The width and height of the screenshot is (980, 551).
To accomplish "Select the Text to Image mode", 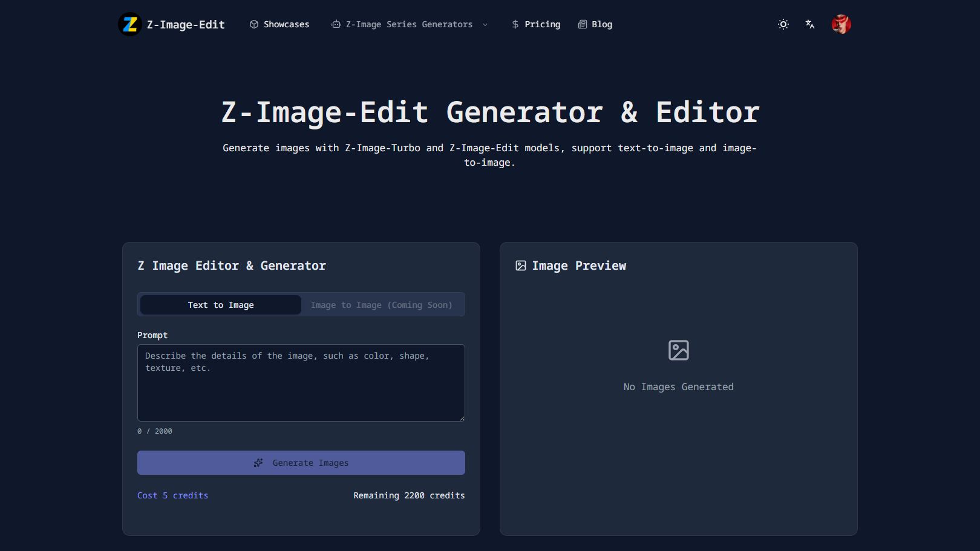I will click(x=220, y=305).
